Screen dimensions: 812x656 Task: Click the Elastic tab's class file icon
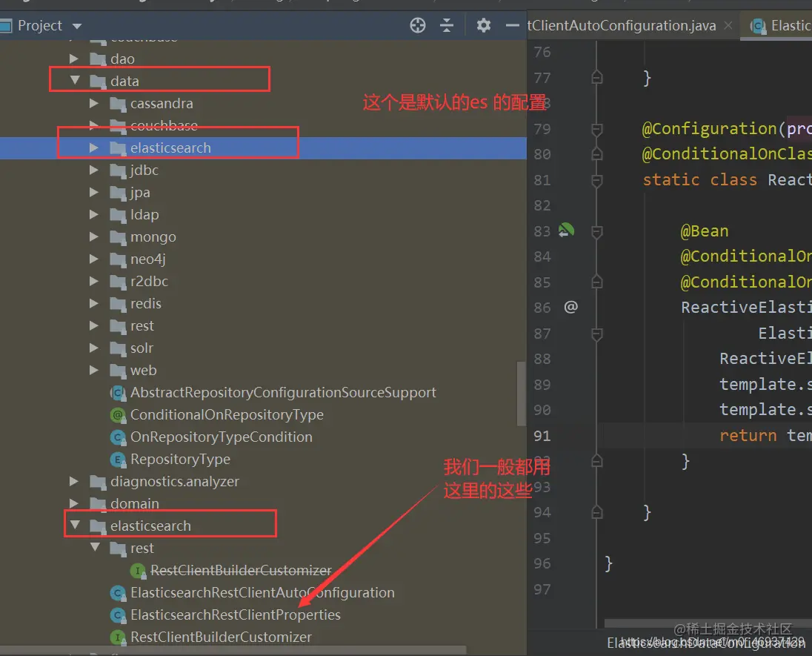point(758,26)
